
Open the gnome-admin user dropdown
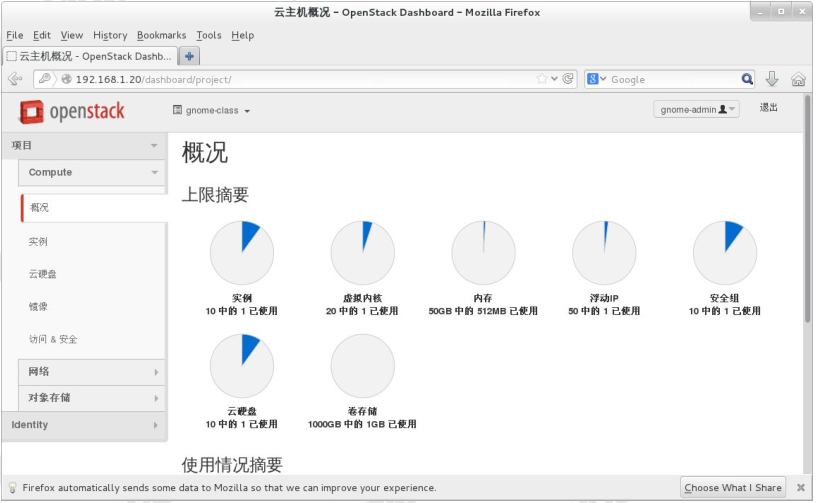pyautogui.click(x=696, y=109)
